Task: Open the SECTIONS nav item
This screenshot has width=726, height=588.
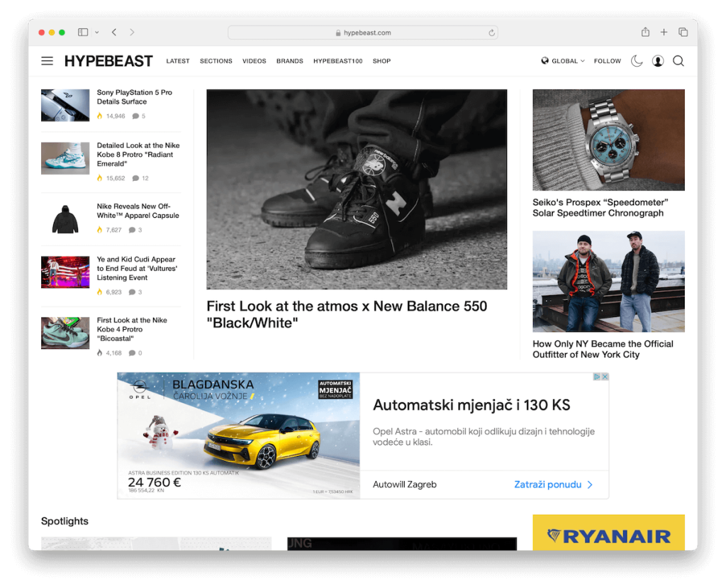Action: (216, 61)
